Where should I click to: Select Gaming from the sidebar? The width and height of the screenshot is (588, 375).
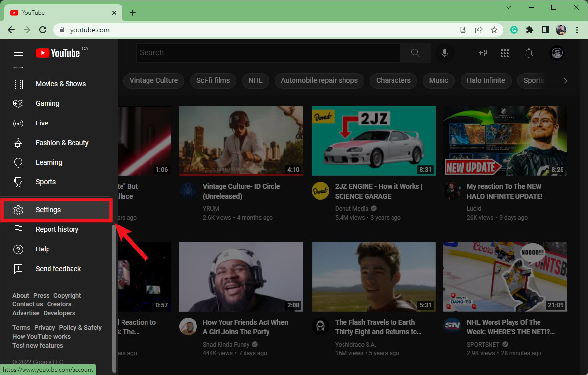[48, 103]
